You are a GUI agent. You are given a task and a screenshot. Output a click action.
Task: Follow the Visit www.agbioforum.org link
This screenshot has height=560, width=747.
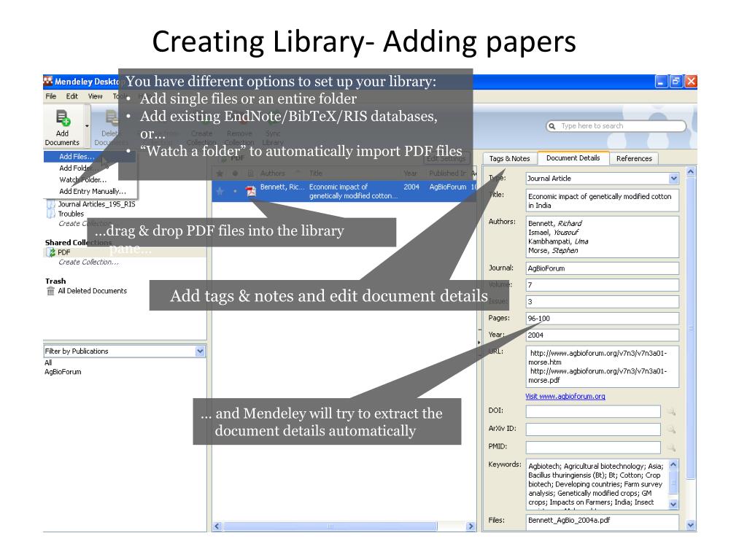pos(565,396)
